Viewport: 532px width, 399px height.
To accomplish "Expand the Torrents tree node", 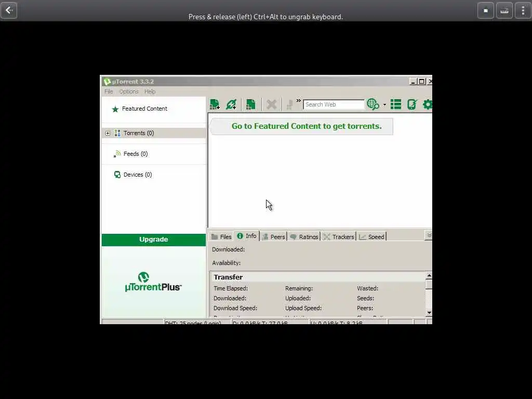I will 108,134.
